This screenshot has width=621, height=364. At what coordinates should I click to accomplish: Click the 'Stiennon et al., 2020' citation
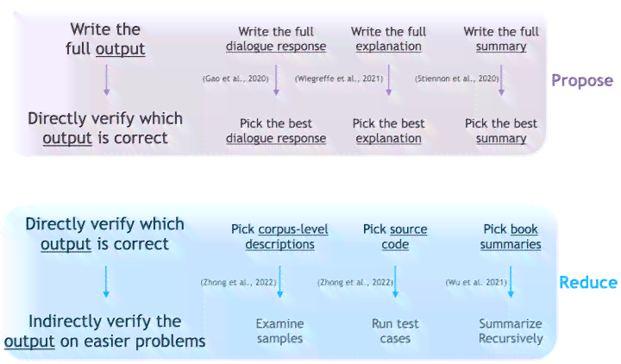(456, 78)
